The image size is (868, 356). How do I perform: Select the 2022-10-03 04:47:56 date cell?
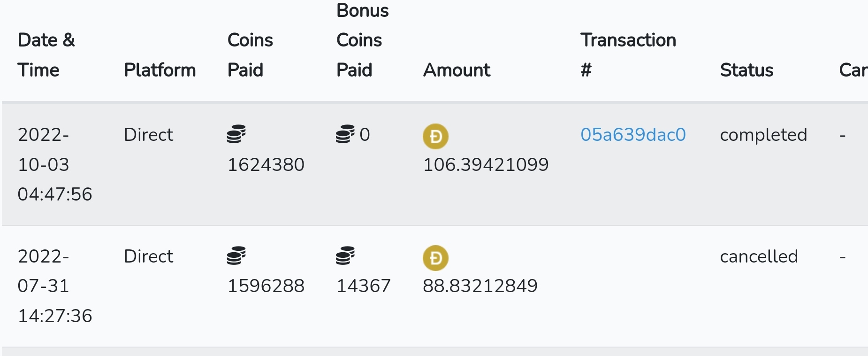(x=55, y=164)
